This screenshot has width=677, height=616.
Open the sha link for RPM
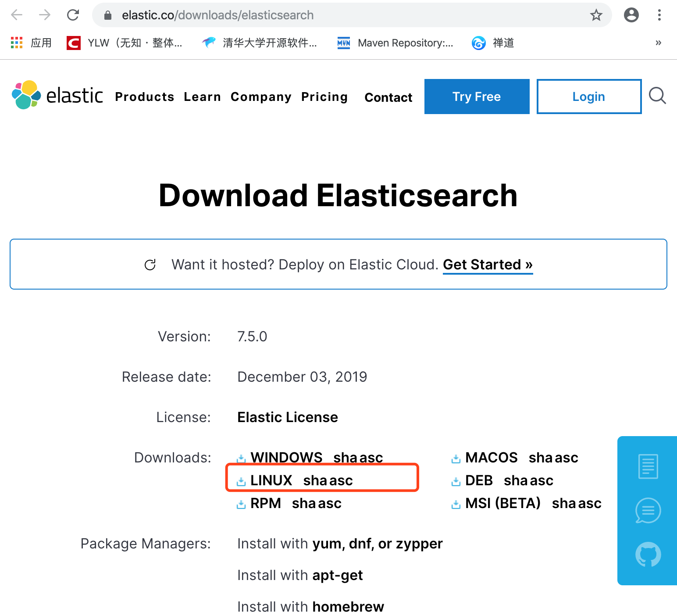pyautogui.click(x=304, y=503)
